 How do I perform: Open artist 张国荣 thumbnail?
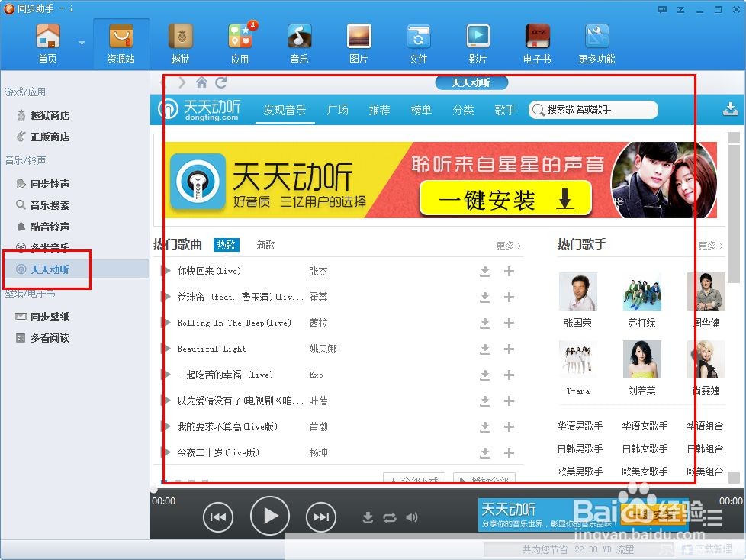(x=577, y=291)
